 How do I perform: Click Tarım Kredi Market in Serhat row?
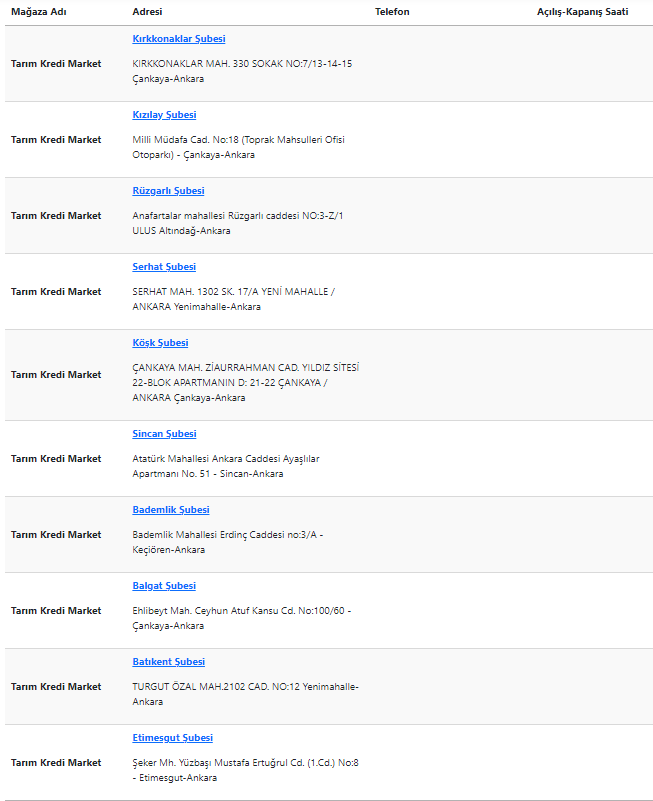(x=56, y=292)
